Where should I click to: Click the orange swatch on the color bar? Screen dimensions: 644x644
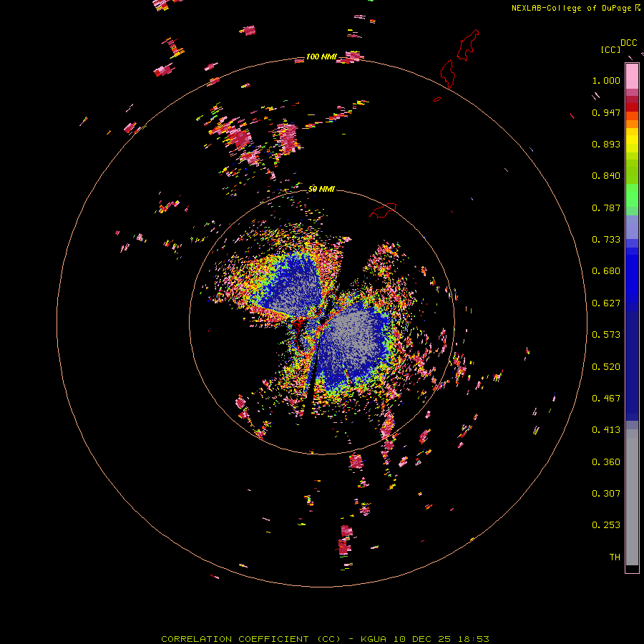[x=632, y=124]
